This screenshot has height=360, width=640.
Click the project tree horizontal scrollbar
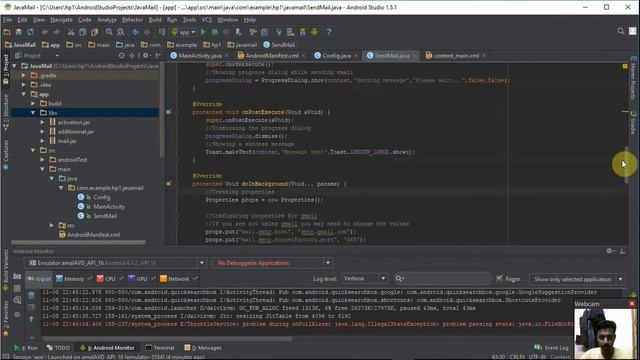(x=78, y=242)
